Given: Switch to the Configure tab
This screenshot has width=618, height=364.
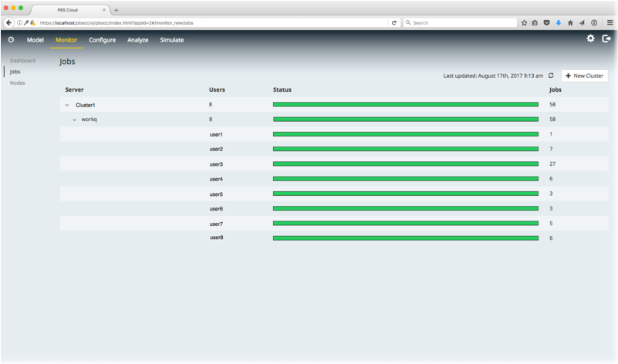Looking at the screenshot, I should pos(102,39).
